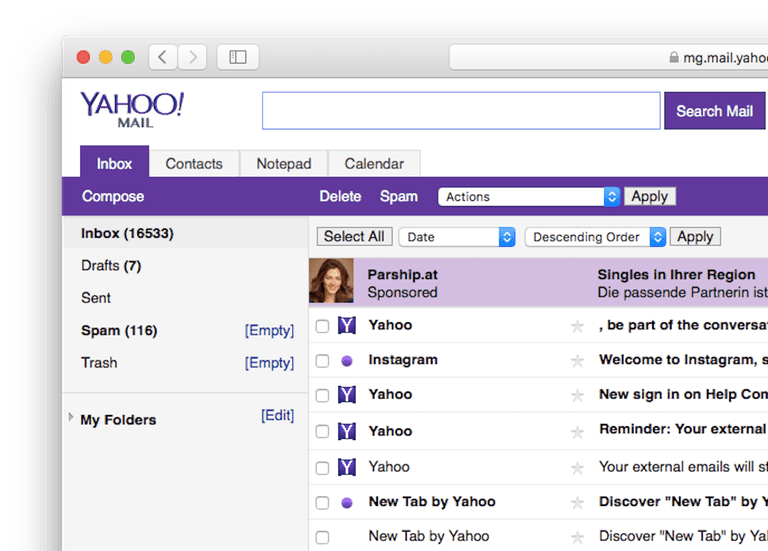Star the unbolded 'New Tab by Yahoo' email
This screenshot has width=768, height=551.
tap(577, 537)
